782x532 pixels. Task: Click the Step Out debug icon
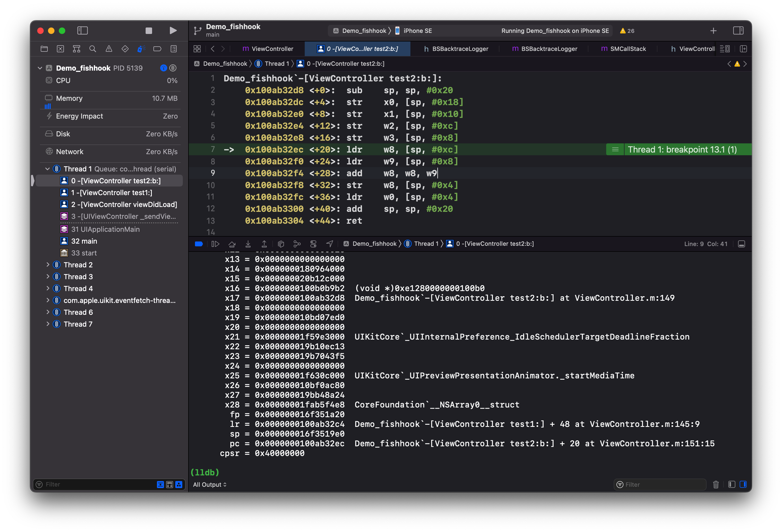coord(264,244)
